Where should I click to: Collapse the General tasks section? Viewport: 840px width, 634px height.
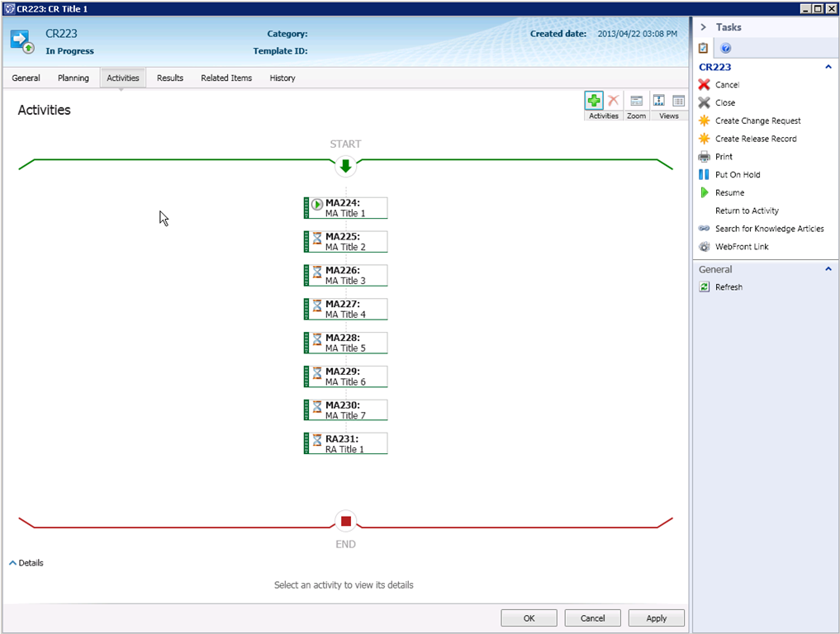[828, 269]
